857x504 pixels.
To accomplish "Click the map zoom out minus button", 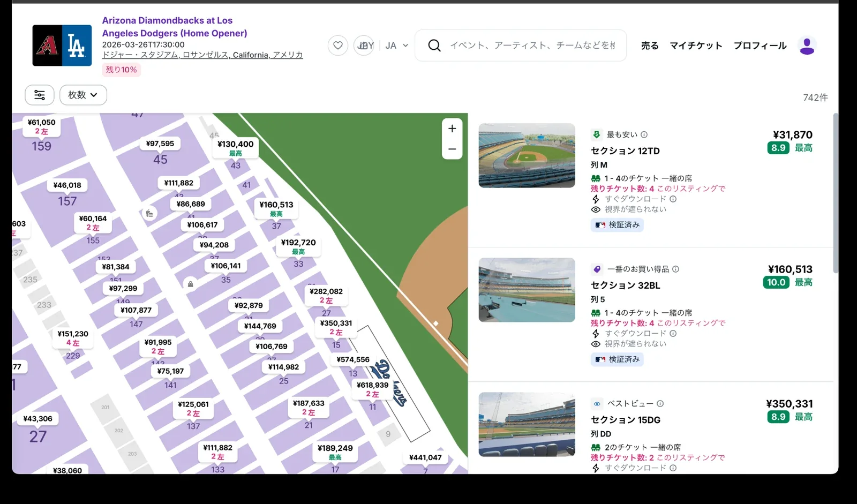I will coord(452,149).
